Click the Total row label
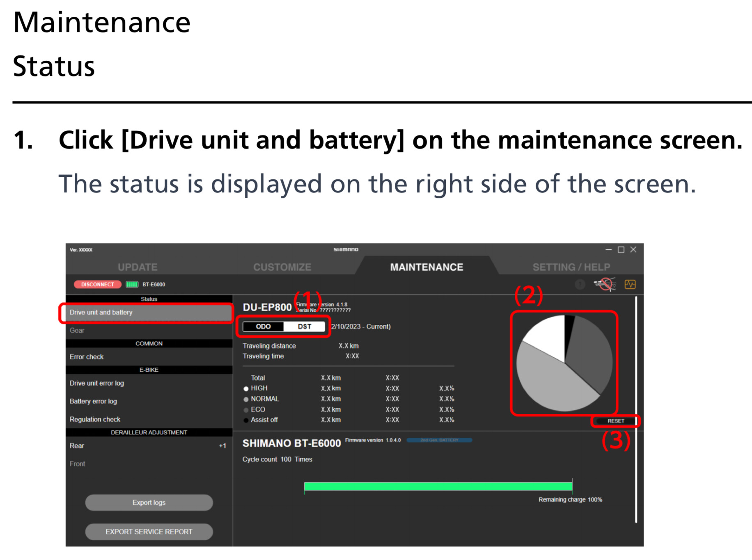 point(258,378)
